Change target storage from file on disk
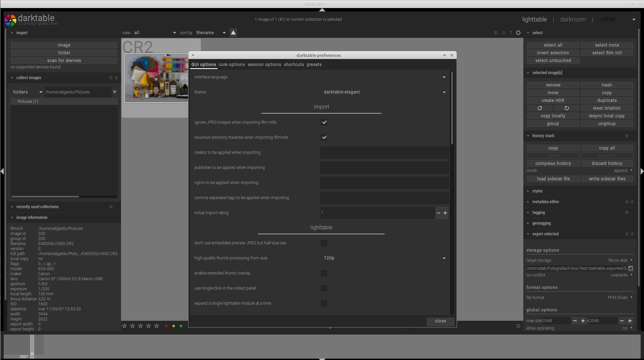 coord(620,260)
